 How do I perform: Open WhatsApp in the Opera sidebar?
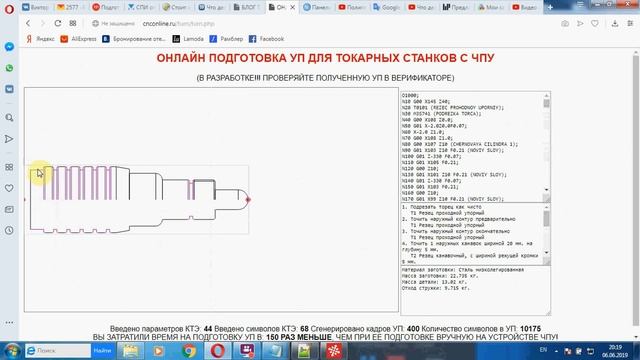[9, 68]
